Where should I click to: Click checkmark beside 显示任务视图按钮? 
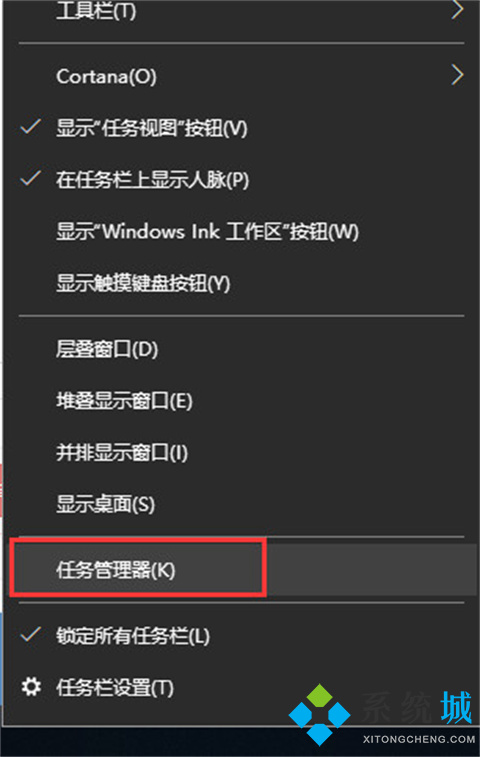tap(30, 127)
